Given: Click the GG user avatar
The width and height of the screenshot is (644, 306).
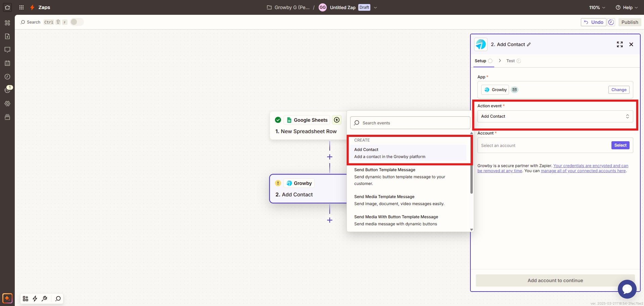Looking at the screenshot, I should [x=322, y=7].
